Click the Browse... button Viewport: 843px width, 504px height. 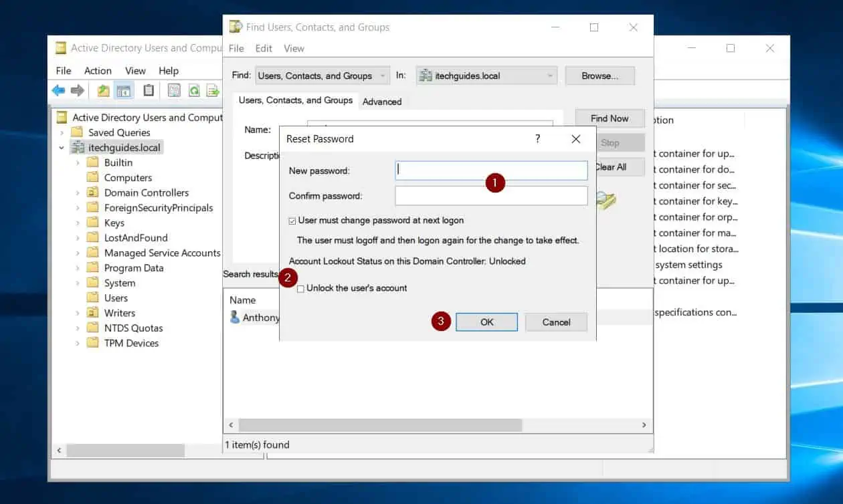click(x=599, y=76)
